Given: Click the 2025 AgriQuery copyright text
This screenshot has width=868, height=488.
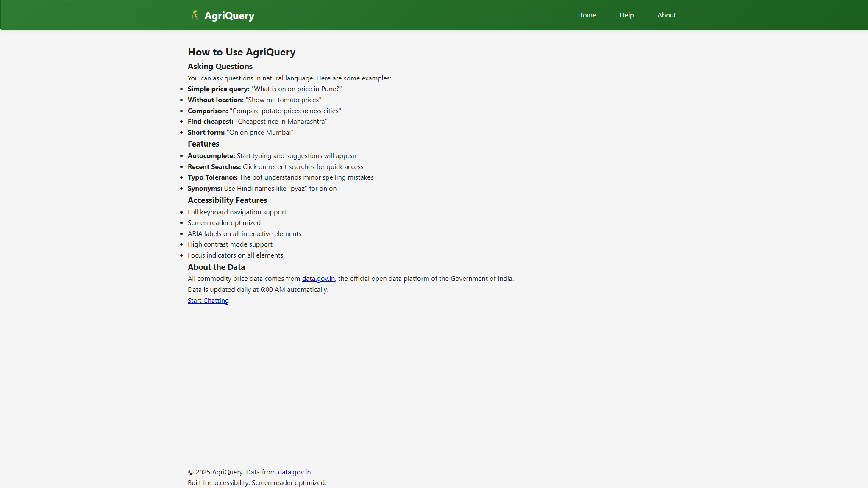Looking at the screenshot, I should (216, 472).
